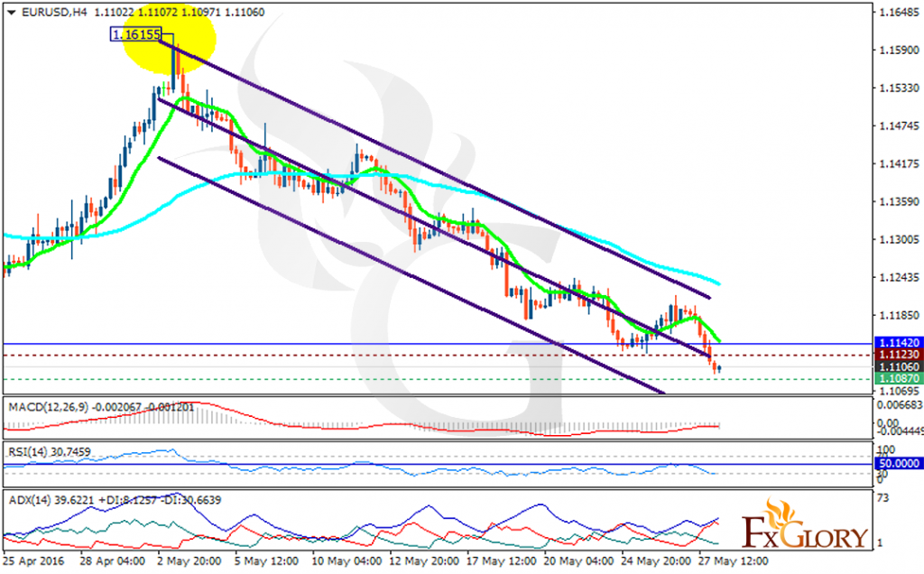Click the MACD 0.006683 scale value
This screenshot has height=574, width=924.
tap(900, 405)
